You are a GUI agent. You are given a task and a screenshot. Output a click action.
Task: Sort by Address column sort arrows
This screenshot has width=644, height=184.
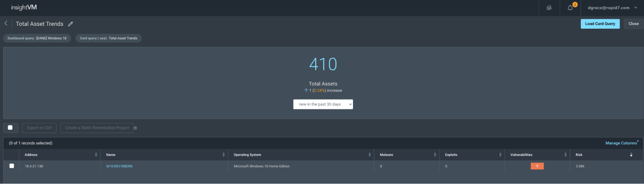tap(96, 155)
